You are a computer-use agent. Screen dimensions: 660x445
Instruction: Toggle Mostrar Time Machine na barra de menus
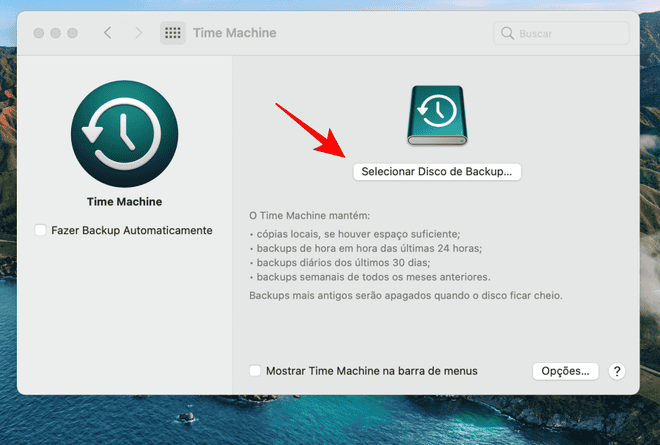pyautogui.click(x=255, y=370)
